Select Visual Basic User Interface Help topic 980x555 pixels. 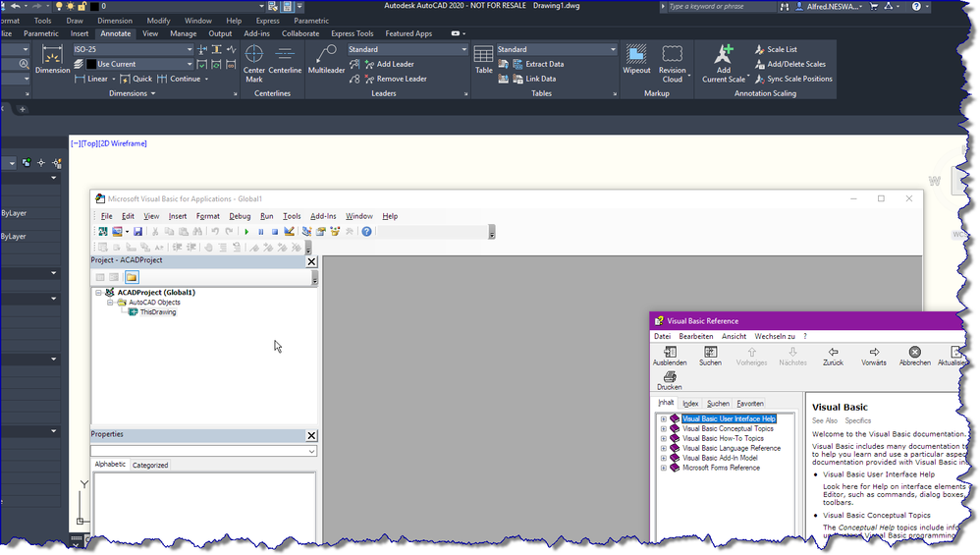coord(729,418)
